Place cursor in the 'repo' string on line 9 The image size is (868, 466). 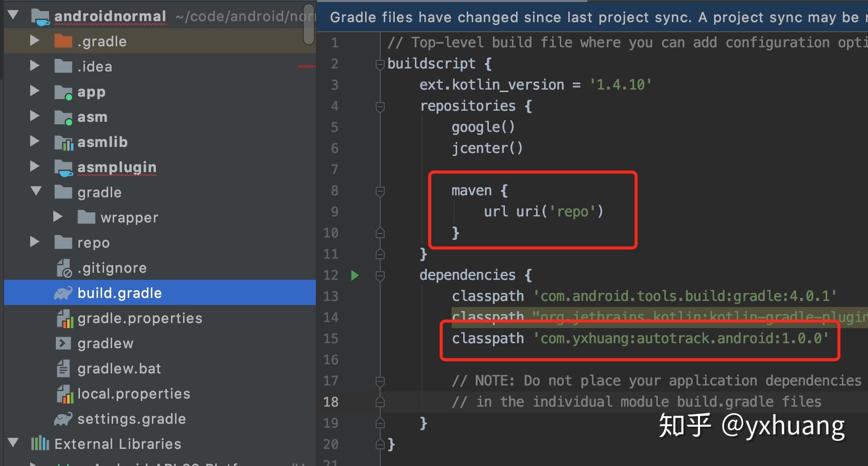572,211
